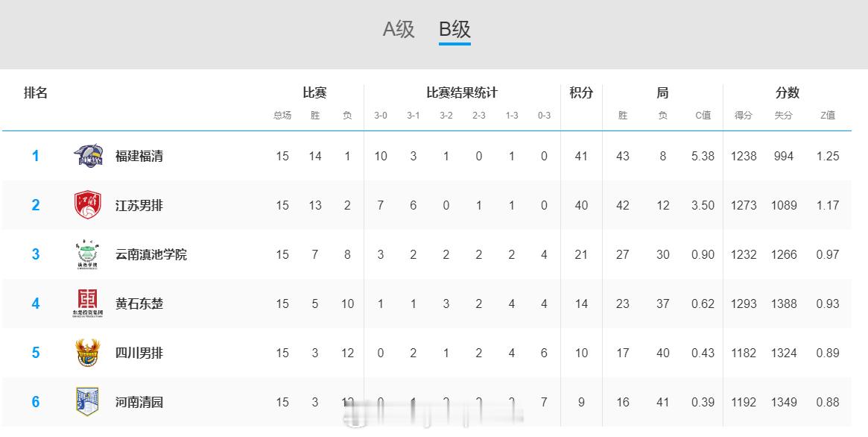
Task: Click the Huangshi Dongchu red logo
Action: click(89, 304)
